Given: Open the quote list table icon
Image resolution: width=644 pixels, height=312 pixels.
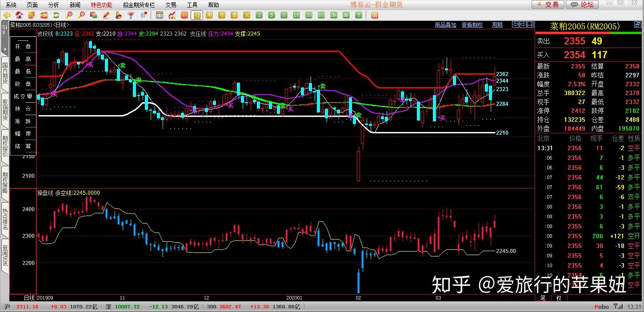Looking at the screenshot, I should click(160, 15).
